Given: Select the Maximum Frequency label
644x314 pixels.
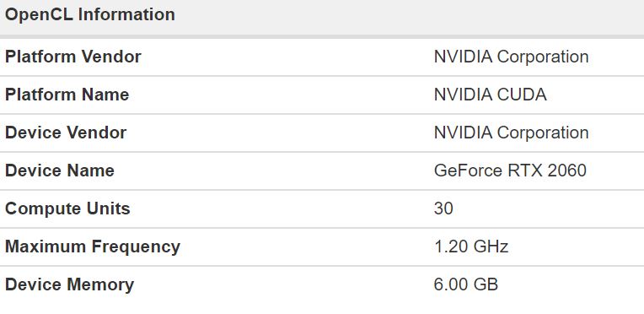Looking at the screenshot, I should (x=93, y=246).
